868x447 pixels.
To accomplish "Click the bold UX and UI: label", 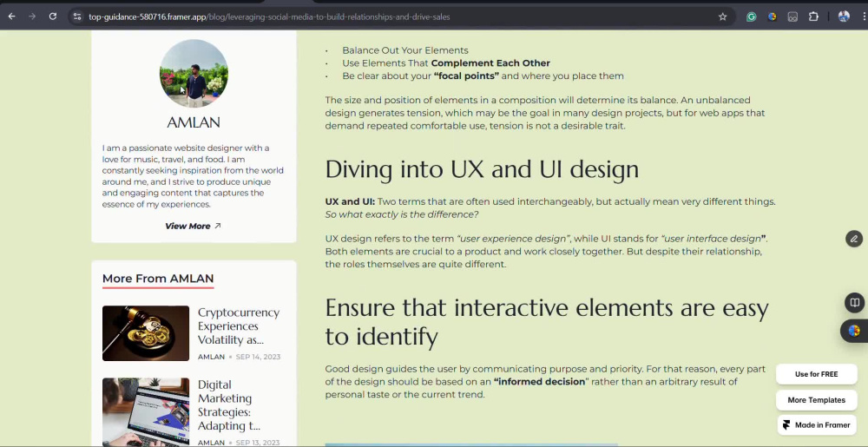I will click(350, 201).
